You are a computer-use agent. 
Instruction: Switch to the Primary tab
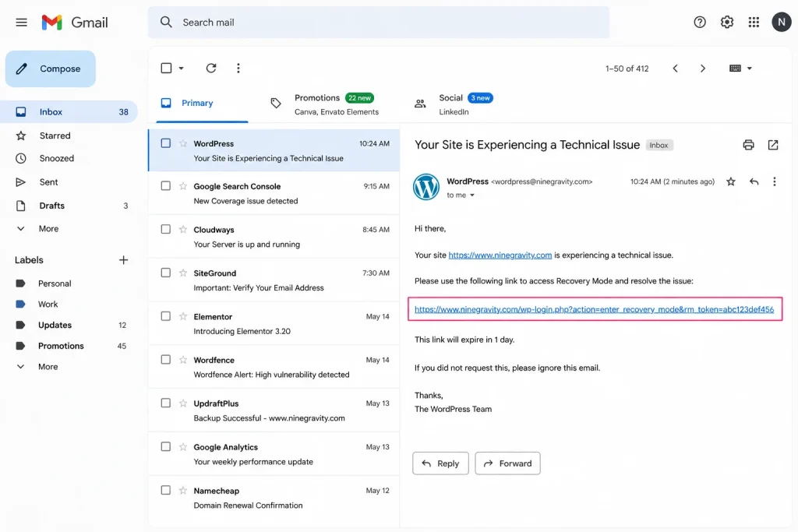click(x=202, y=104)
